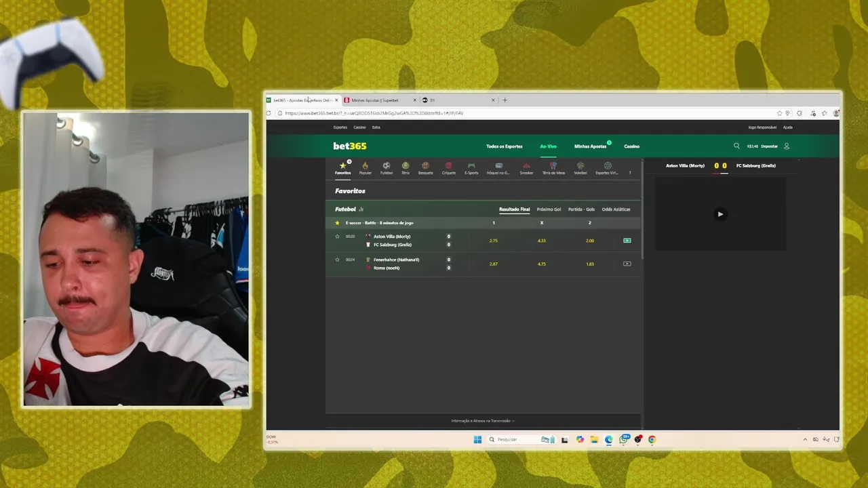This screenshot has width=868, height=488.
Task: Click the account balance R$3,48
Action: pyautogui.click(x=752, y=146)
